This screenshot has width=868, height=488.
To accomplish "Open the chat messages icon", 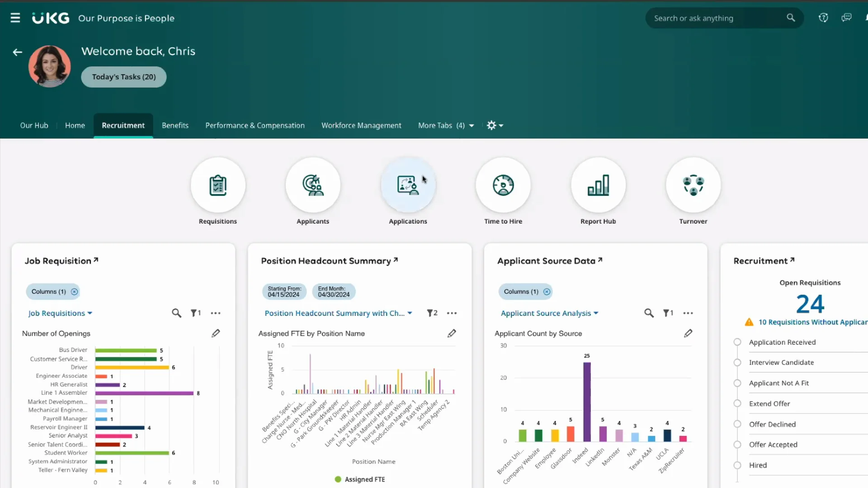I will (846, 18).
